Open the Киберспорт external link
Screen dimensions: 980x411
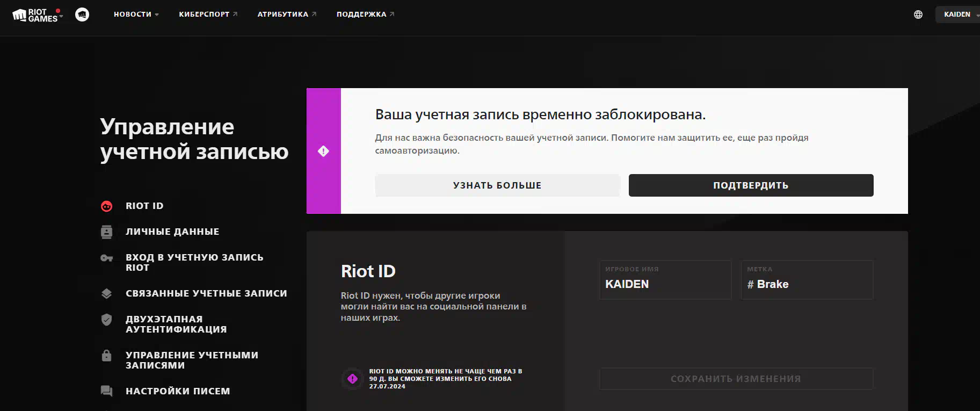point(208,15)
